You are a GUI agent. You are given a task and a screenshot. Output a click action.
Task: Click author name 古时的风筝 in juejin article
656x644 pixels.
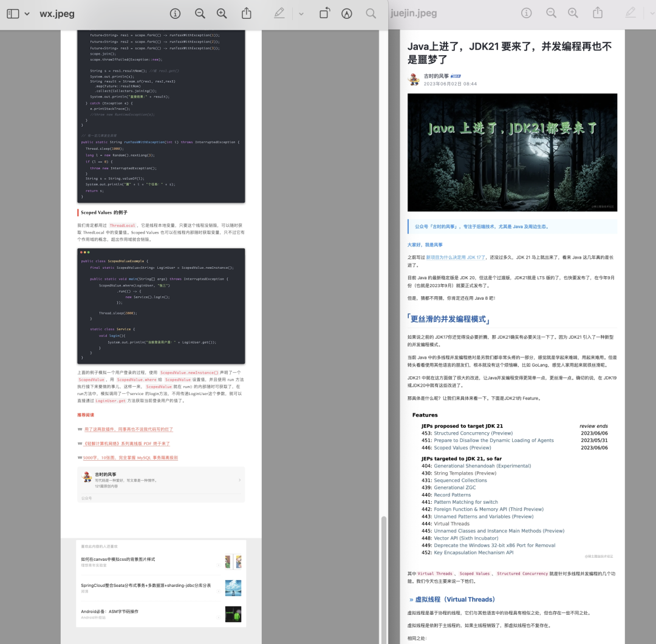click(x=436, y=76)
